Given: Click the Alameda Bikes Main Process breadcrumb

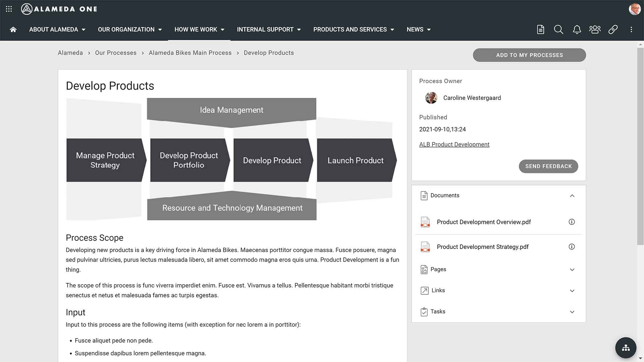Looking at the screenshot, I should [190, 53].
